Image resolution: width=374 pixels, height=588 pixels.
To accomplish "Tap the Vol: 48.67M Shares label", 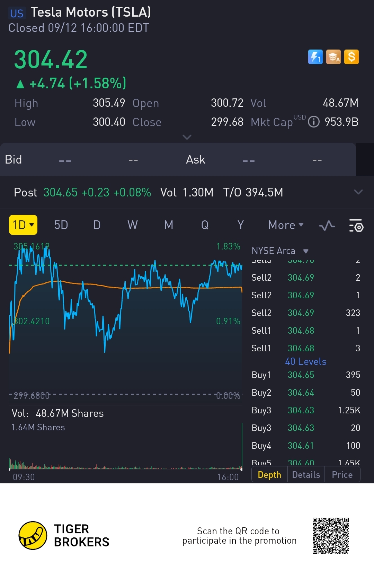I will (58, 413).
